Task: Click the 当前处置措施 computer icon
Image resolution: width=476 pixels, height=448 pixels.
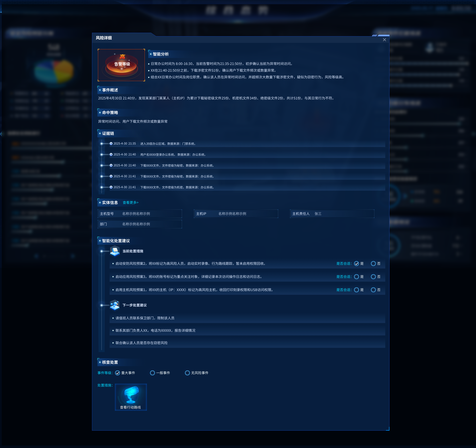Action: pyautogui.click(x=115, y=251)
